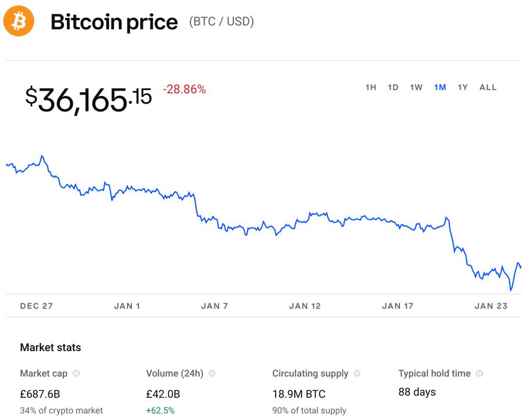Image resolution: width=529 pixels, height=420 pixels.
Task: Click the Bitcoin price heading
Action: 114,22
